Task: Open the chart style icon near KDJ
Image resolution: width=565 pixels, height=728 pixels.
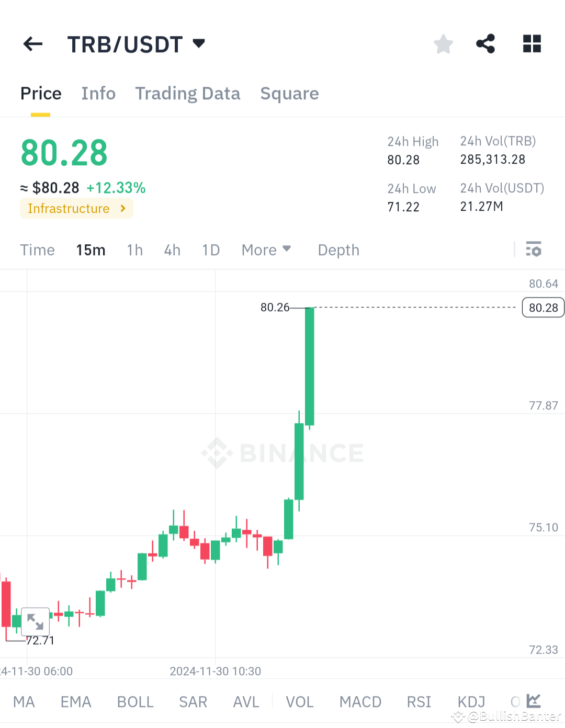Action: [x=533, y=701]
